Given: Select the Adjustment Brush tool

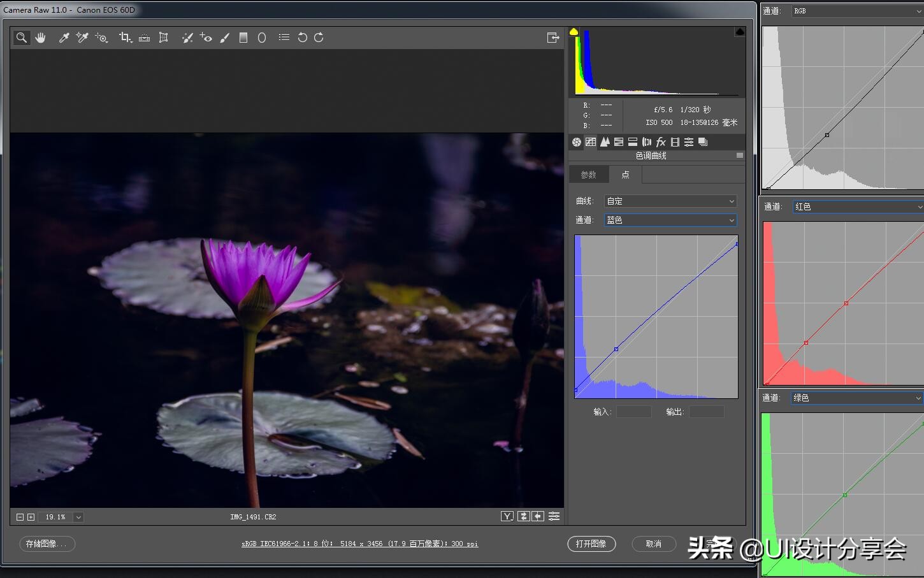Looking at the screenshot, I should [x=224, y=38].
